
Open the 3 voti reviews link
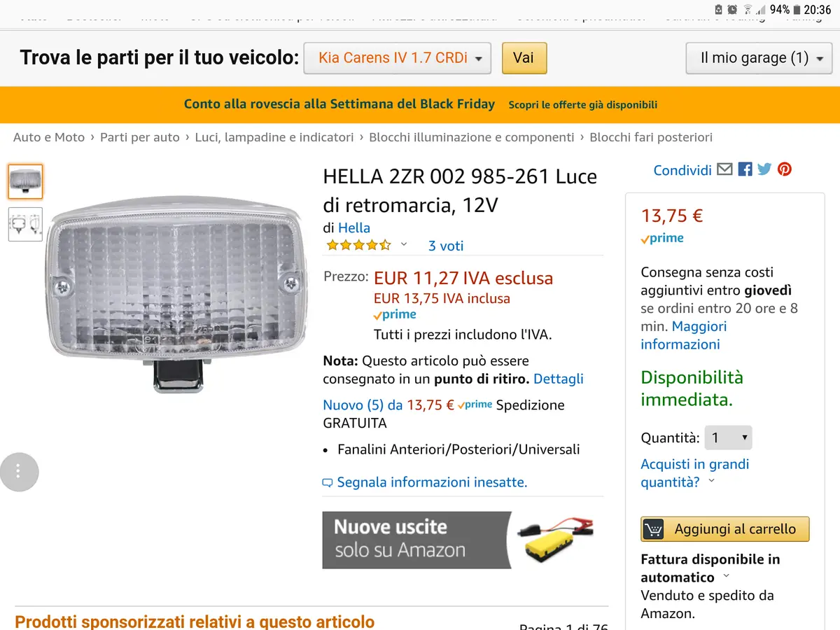446,246
